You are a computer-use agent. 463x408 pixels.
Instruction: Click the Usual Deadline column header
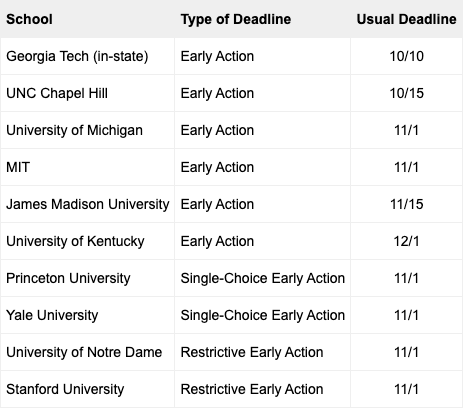coord(406,19)
